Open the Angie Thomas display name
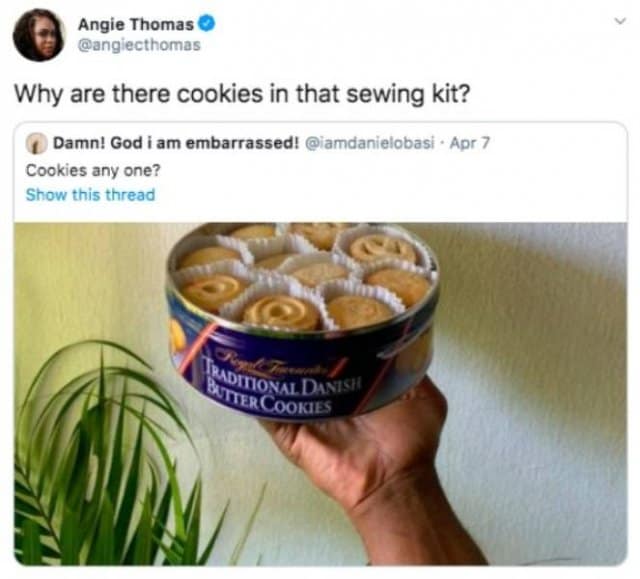The height and width of the screenshot is (579, 640). point(136,24)
